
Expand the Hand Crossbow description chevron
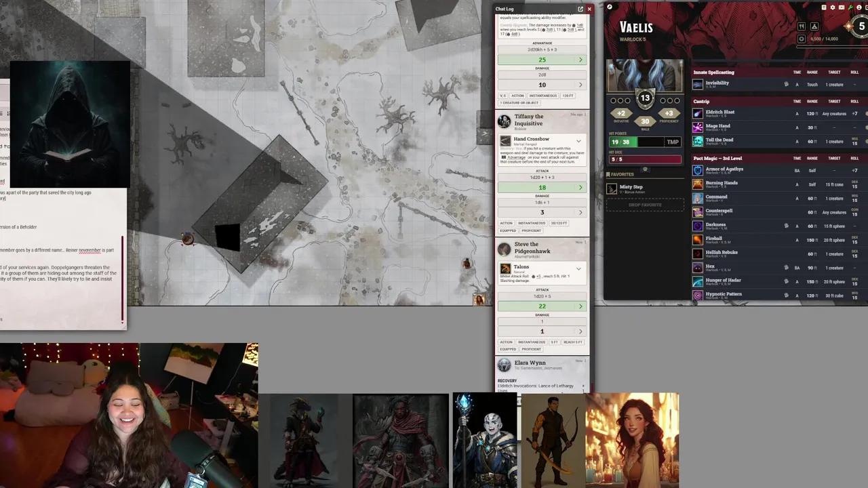click(578, 141)
